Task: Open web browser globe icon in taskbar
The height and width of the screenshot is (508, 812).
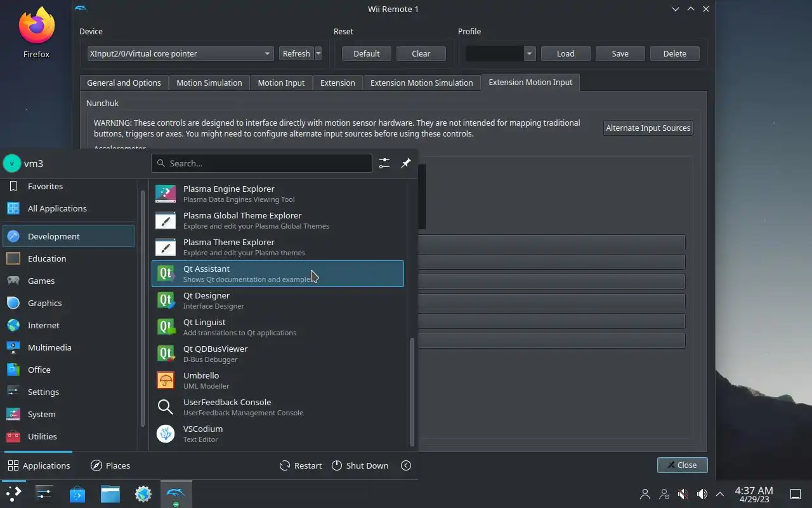Action: [x=143, y=494]
